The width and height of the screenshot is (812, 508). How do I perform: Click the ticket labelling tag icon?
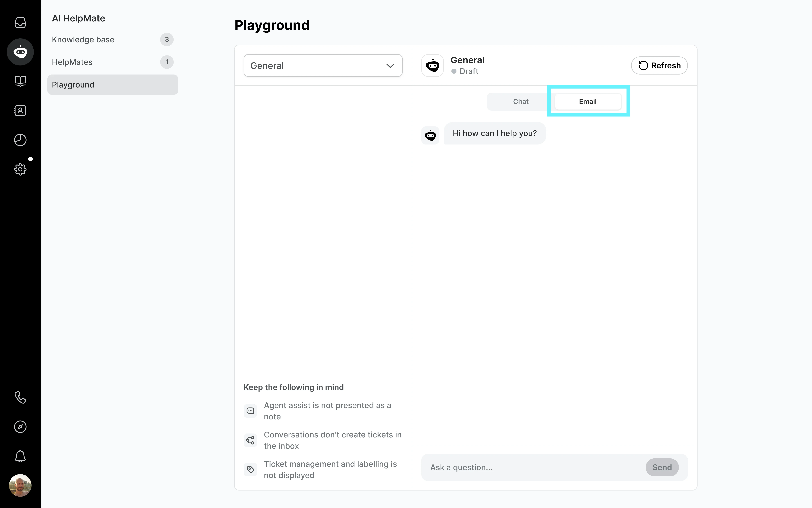click(250, 469)
